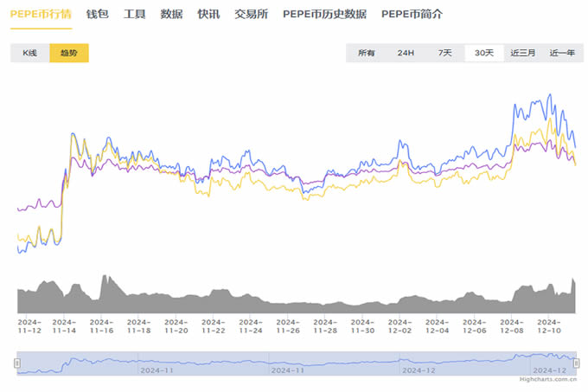Image resolution: width=588 pixels, height=392 pixels.
Task: Click the blue price line peak near 12-10
Action: [x=550, y=95]
